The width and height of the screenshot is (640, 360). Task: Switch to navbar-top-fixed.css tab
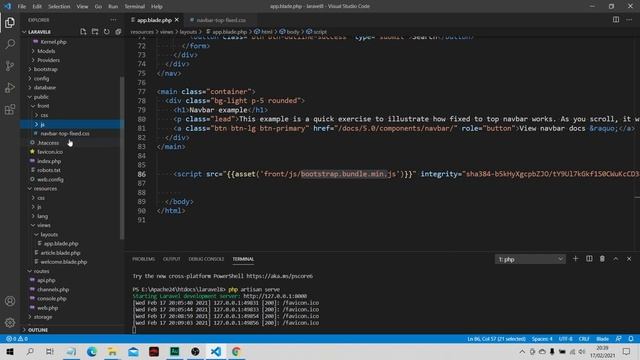(220, 20)
